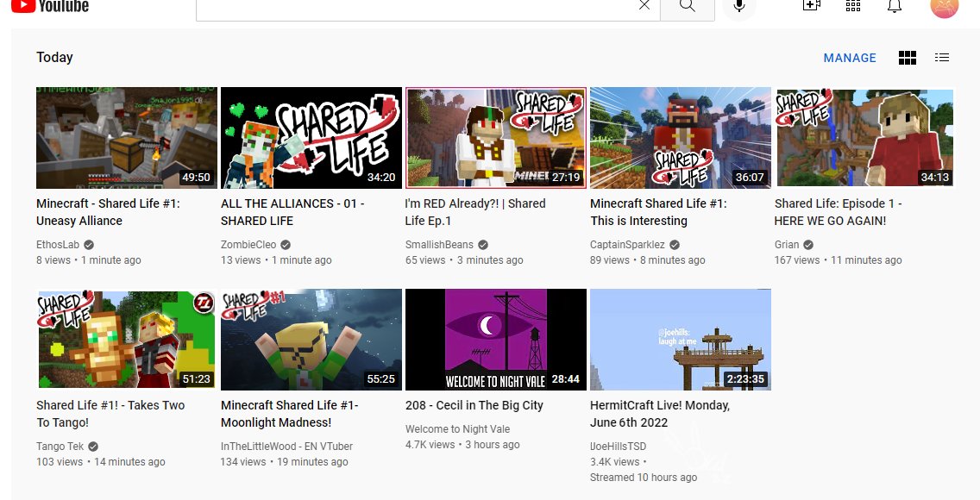
Task: Click title 'Shared Life: Episode 1 - HERE WE GO AGAIN!'
Action: coord(839,212)
